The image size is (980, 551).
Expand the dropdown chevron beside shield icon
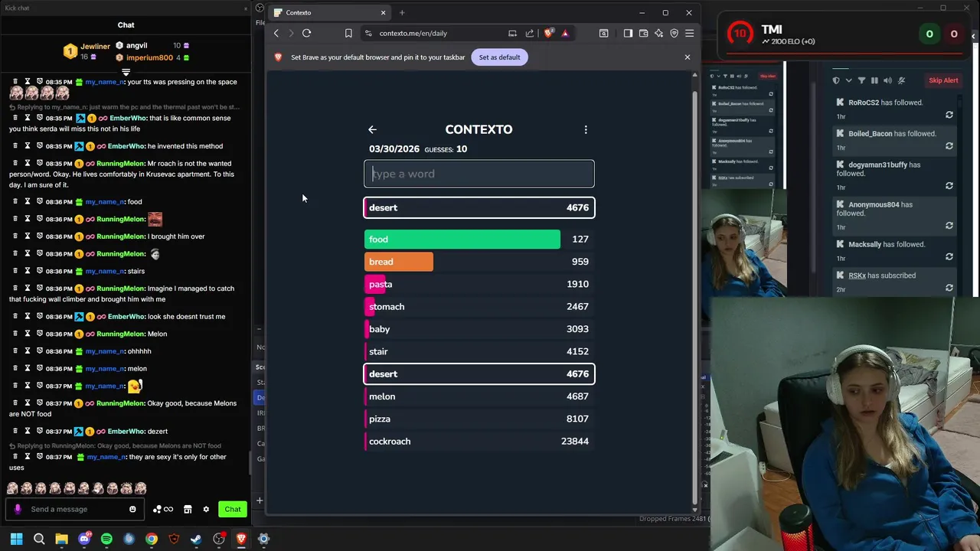coord(848,80)
